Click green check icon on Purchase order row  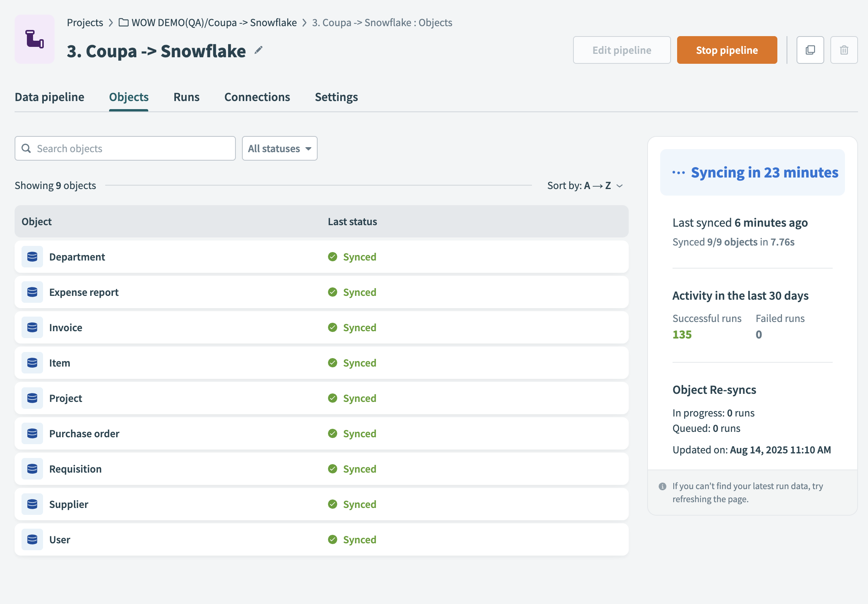pos(333,433)
